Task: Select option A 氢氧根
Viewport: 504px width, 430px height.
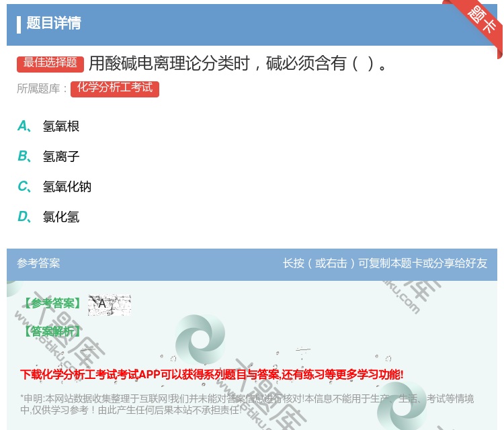Action: [60, 126]
